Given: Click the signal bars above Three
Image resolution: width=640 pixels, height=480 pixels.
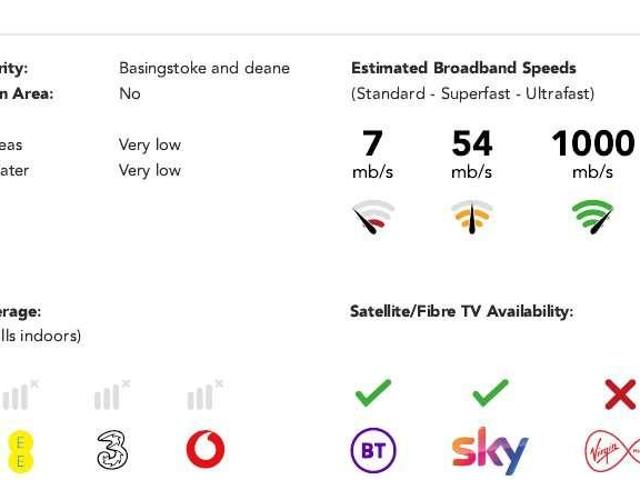Looking at the screenshot, I should pos(112,395).
